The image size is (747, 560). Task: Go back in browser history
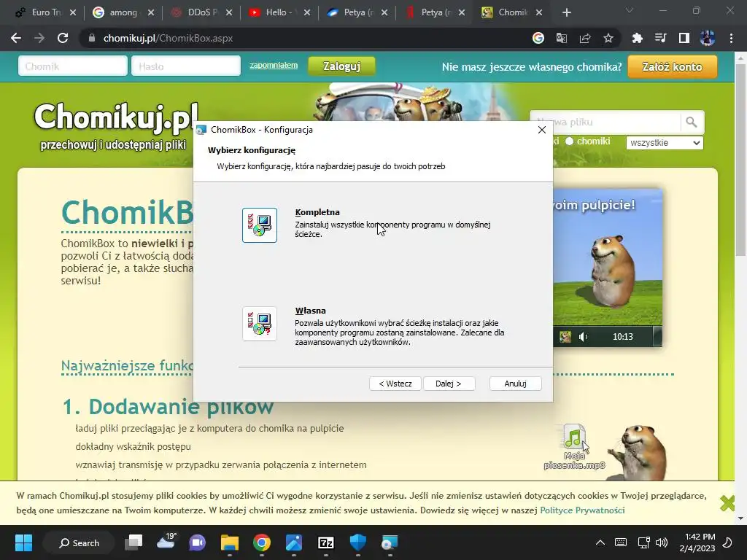16,38
